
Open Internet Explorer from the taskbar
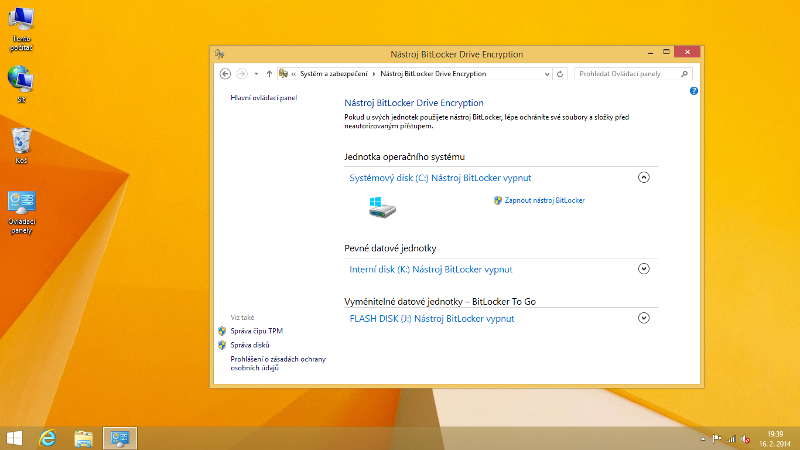click(x=46, y=437)
